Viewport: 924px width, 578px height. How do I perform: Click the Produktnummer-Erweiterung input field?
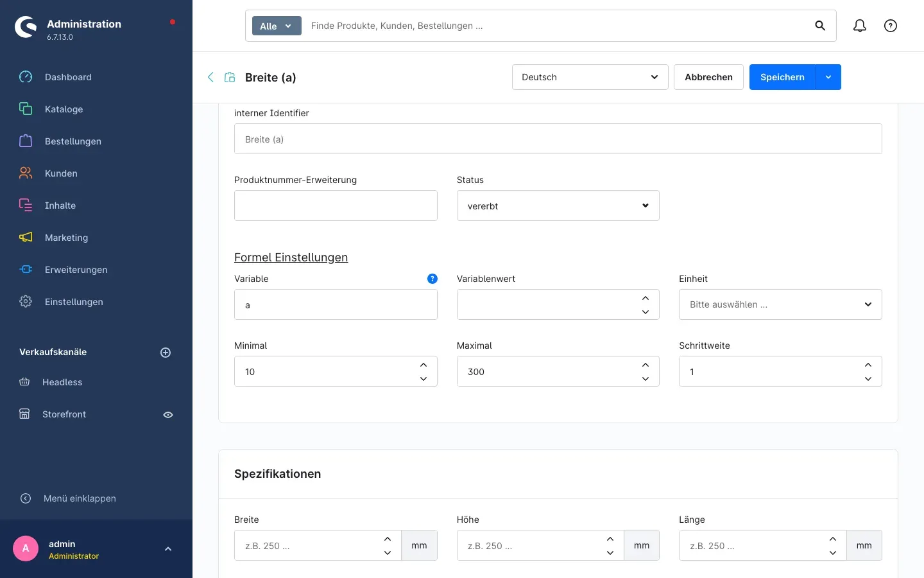[336, 206]
